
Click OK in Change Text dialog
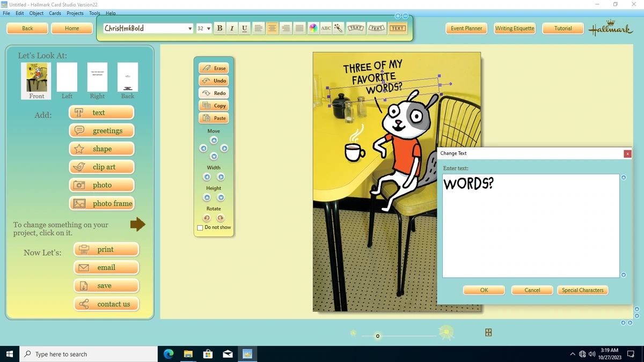pyautogui.click(x=484, y=290)
